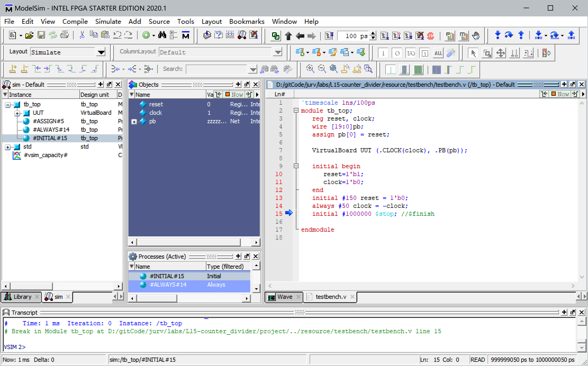This screenshot has height=366, width=588.
Task: Undock the Transcript panel
Action: (573, 312)
